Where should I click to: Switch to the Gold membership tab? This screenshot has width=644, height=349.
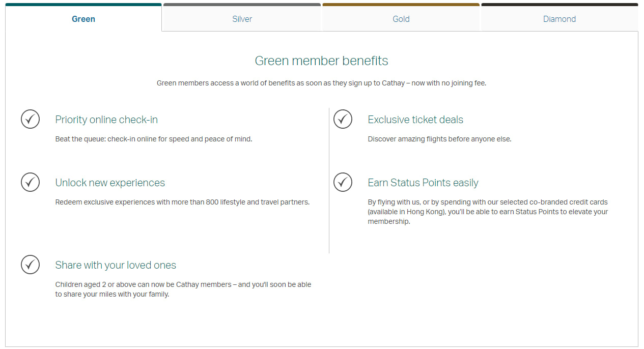[401, 19]
